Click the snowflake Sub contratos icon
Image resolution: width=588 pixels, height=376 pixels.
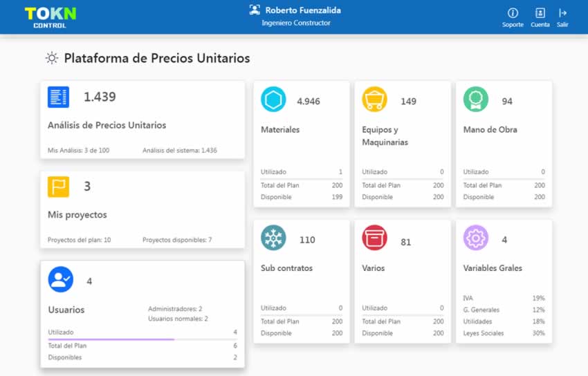click(273, 238)
